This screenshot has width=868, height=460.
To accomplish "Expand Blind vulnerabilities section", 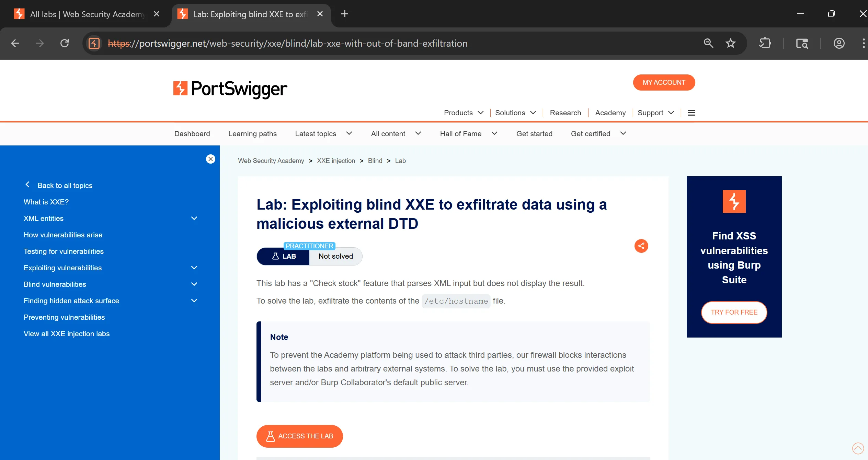I will point(194,284).
